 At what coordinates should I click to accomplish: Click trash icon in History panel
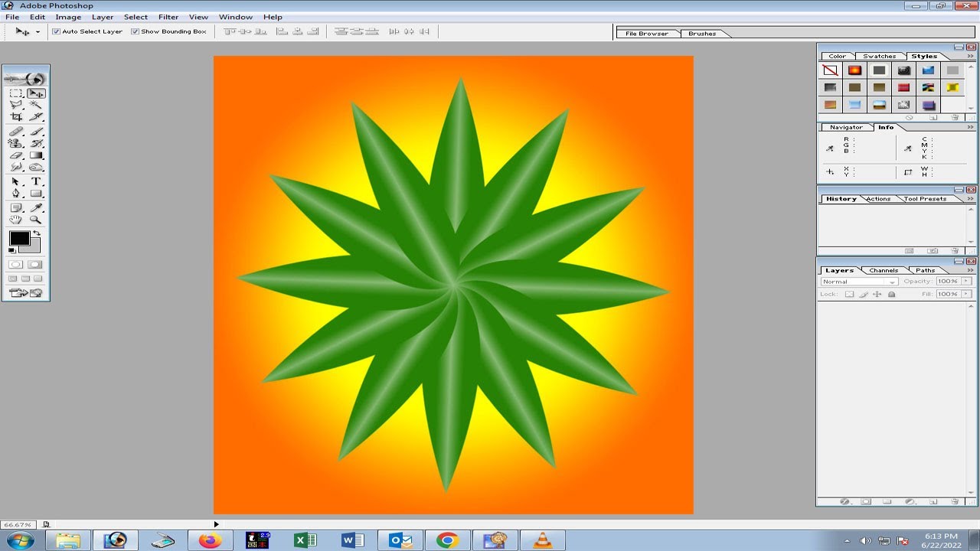coord(955,251)
